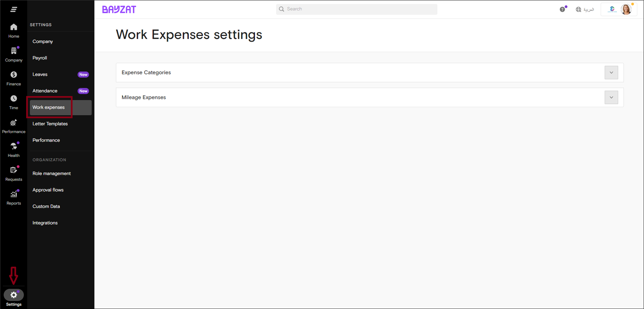Select Work expenses in the settings menu
This screenshot has width=644, height=309.
tap(48, 107)
